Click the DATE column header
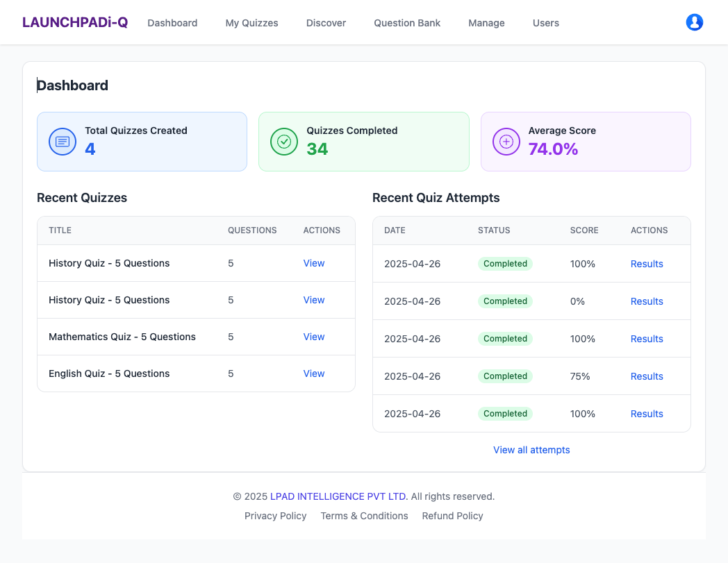The image size is (728, 563). tap(395, 230)
